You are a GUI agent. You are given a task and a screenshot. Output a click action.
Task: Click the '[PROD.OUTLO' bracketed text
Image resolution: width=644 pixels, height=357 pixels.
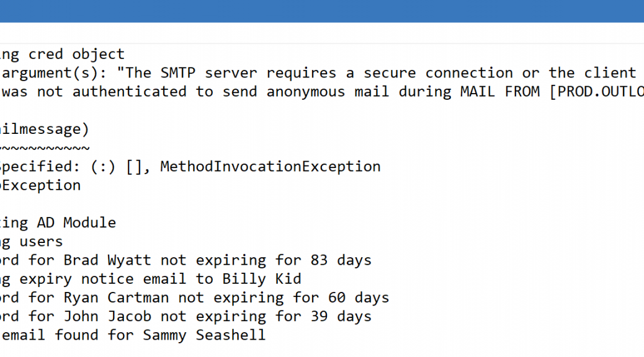(x=597, y=92)
